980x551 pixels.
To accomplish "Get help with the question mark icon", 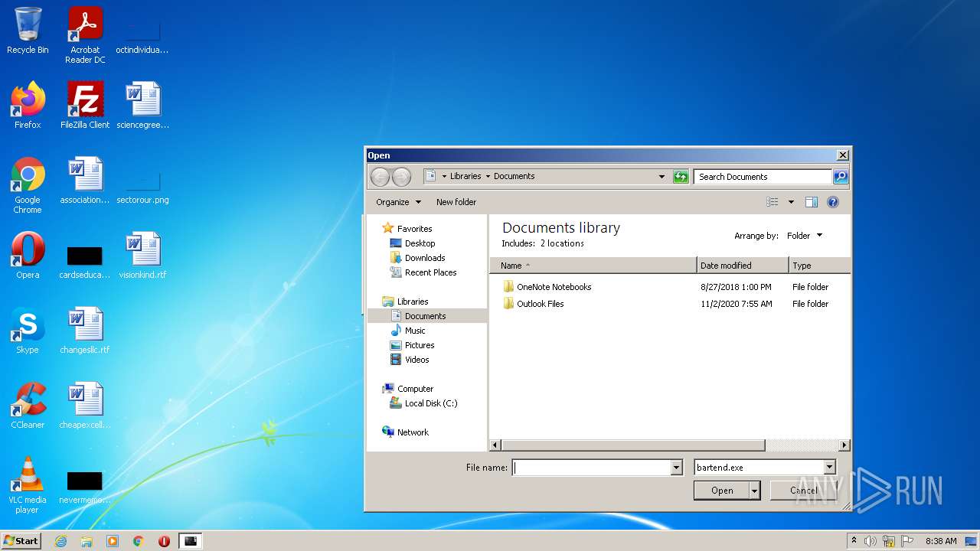I will 833,202.
